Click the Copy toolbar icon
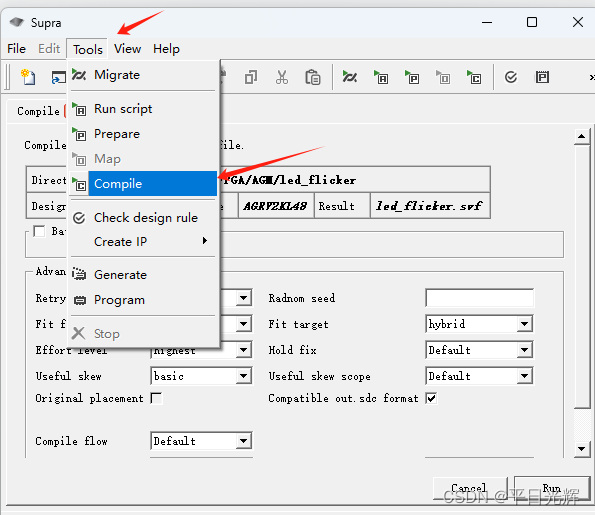The width and height of the screenshot is (595, 515). [251, 77]
